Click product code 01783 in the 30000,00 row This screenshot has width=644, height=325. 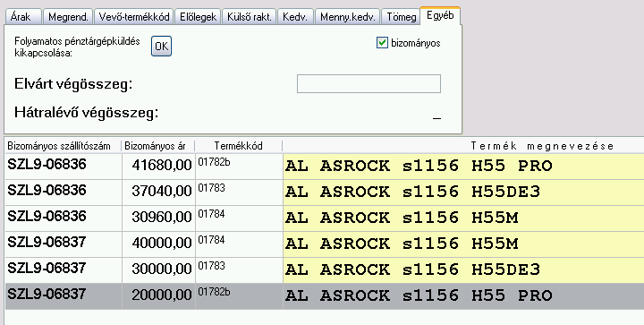point(239,270)
